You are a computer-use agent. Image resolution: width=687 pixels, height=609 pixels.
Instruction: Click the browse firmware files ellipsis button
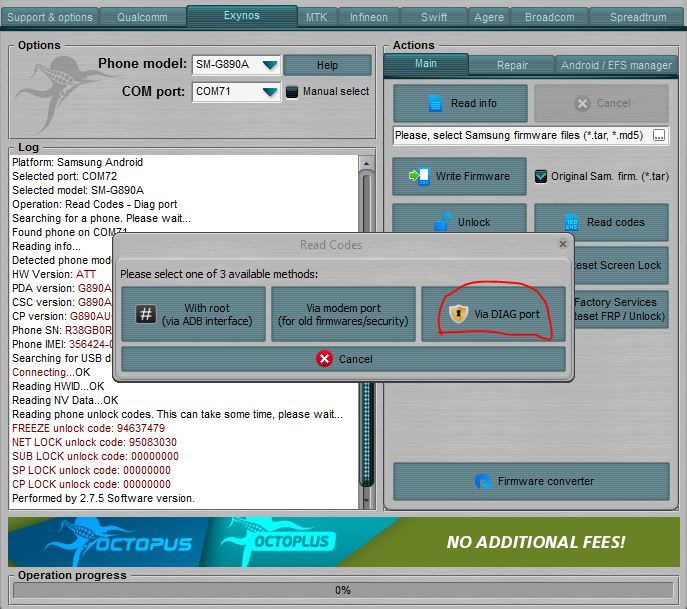(659, 135)
